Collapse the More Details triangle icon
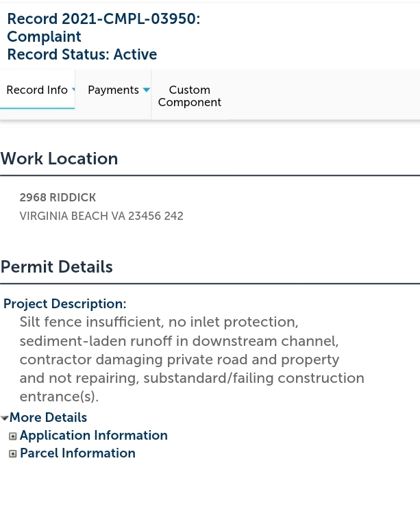The height and width of the screenshot is (526, 420). 5,418
